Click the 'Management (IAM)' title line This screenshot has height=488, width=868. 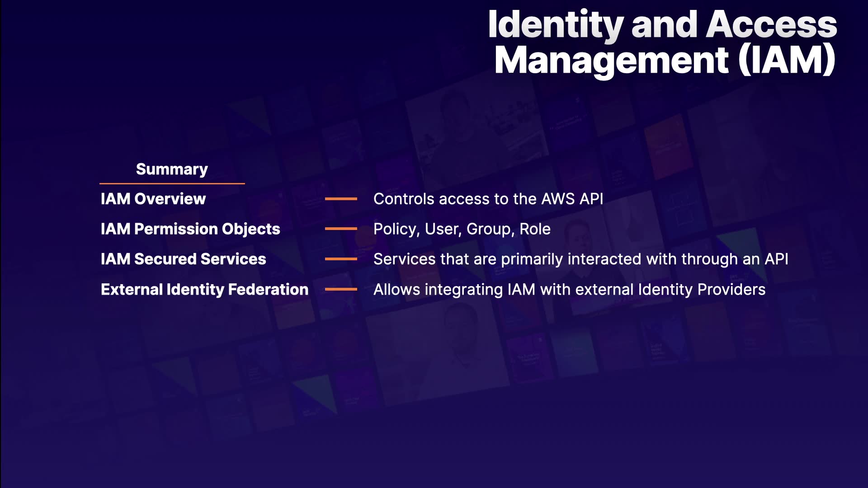click(x=665, y=60)
